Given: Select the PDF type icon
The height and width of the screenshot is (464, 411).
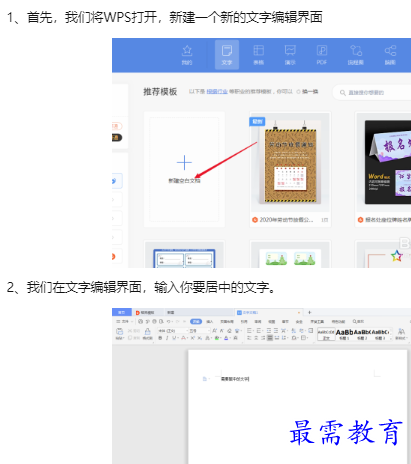Looking at the screenshot, I should (322, 55).
